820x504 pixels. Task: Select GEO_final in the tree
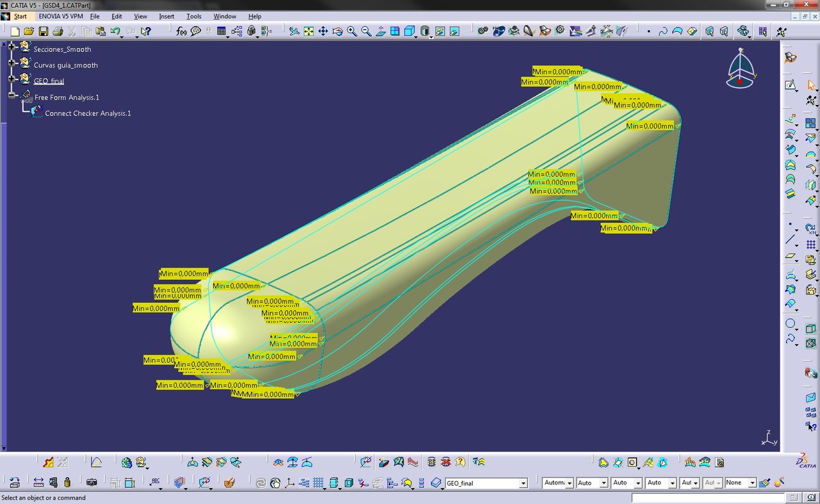click(49, 81)
